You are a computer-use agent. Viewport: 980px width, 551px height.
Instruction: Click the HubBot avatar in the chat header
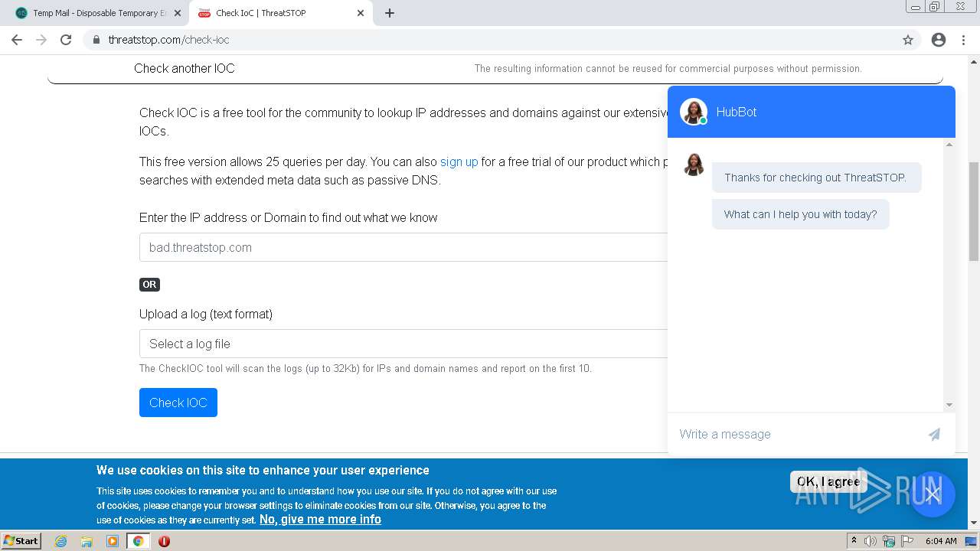(694, 112)
